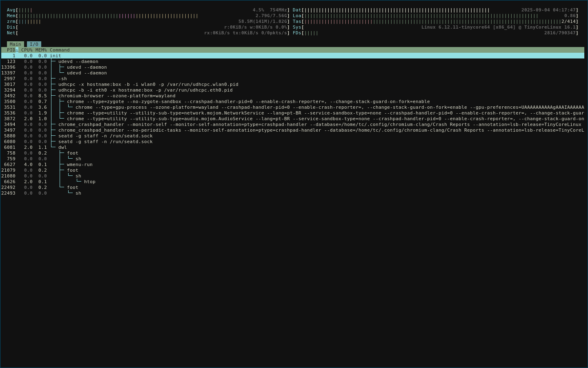588x368 pixels.
Task: Select chrome_crashpad_handler --no-periodic-tasks row PID 3497
Action: [x=293, y=130]
